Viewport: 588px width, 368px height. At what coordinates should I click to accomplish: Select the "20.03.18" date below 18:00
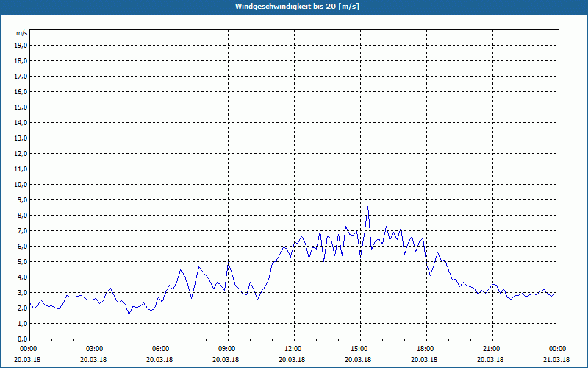coord(424,360)
